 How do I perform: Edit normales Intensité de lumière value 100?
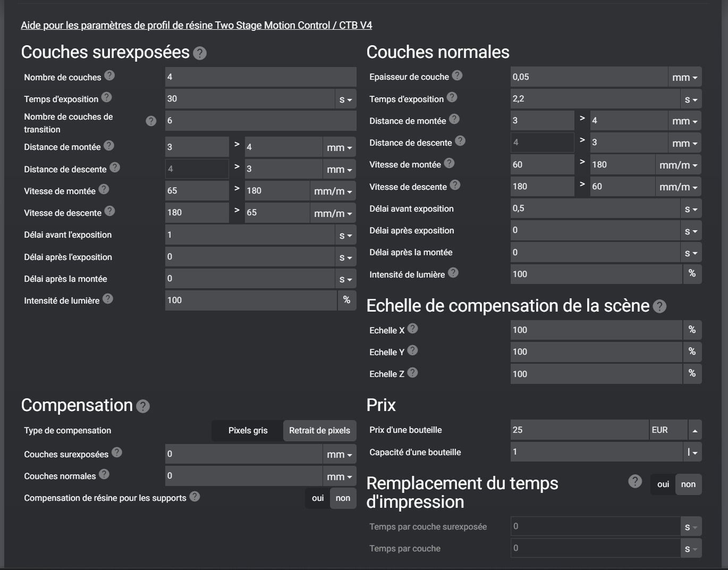click(596, 274)
